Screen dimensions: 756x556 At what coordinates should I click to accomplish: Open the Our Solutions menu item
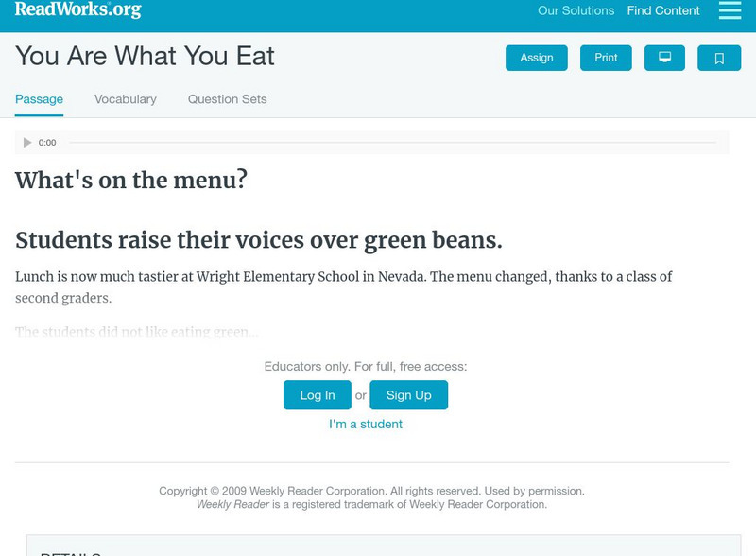[576, 11]
